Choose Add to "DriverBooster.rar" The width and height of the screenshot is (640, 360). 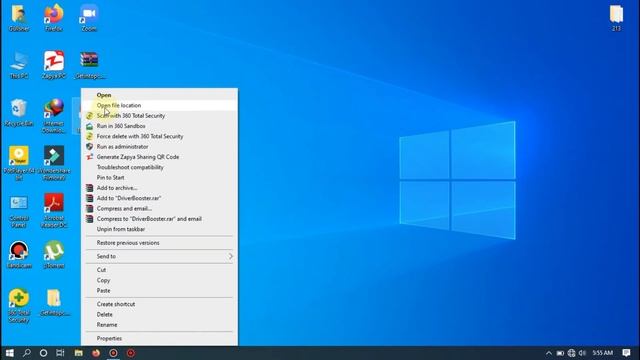pyautogui.click(x=159, y=198)
